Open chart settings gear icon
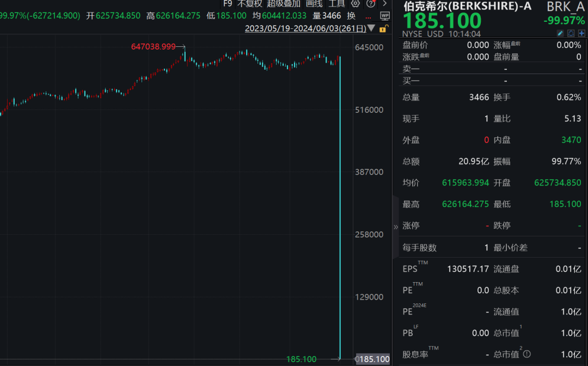The image size is (588, 366). click(x=355, y=3)
